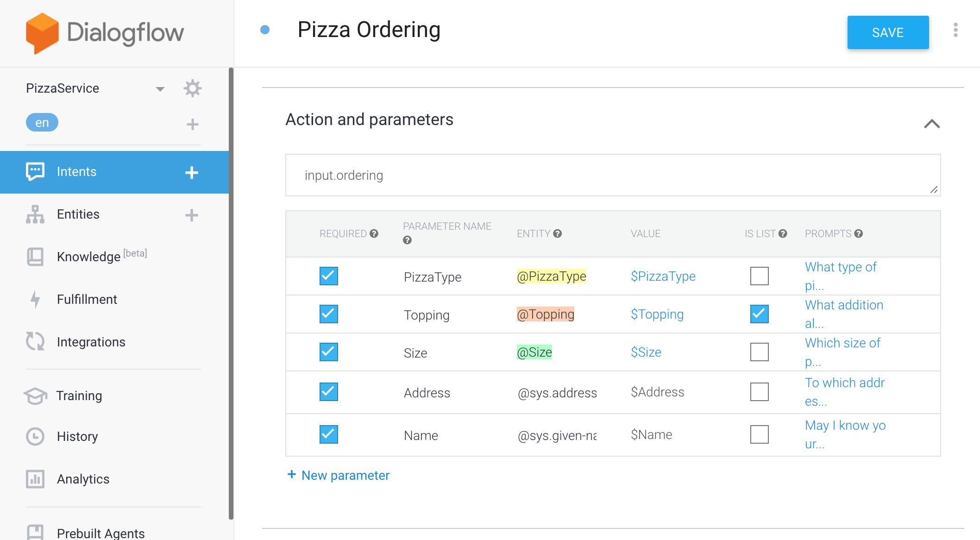
Task: Click the help icon next to Required
Action: coord(374,233)
